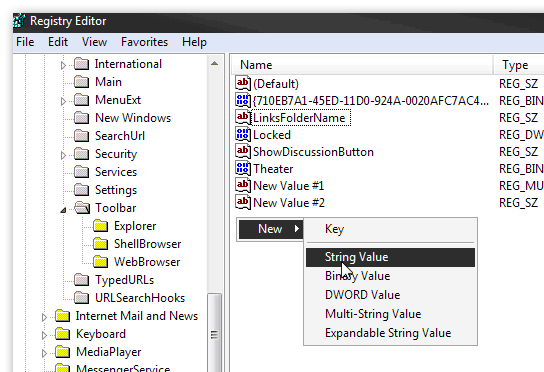Screen dimensions: 544x372
Task: Select the Settings folder icon
Action: coord(82,190)
